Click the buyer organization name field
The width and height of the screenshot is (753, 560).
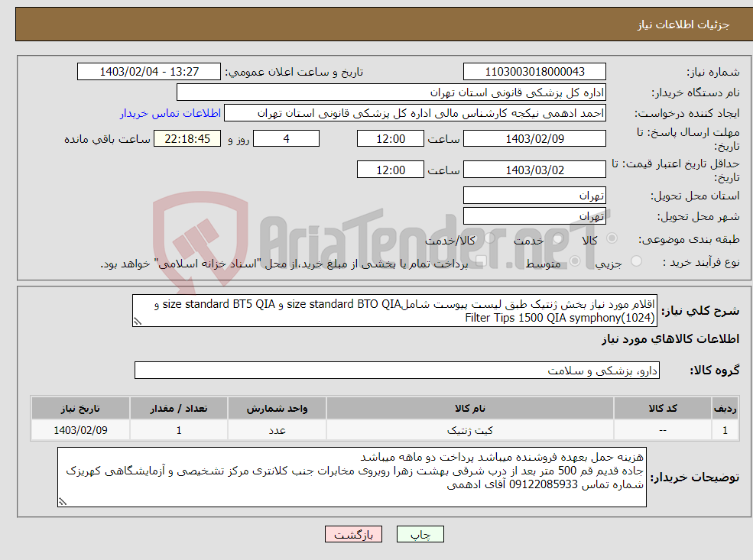pos(391,92)
